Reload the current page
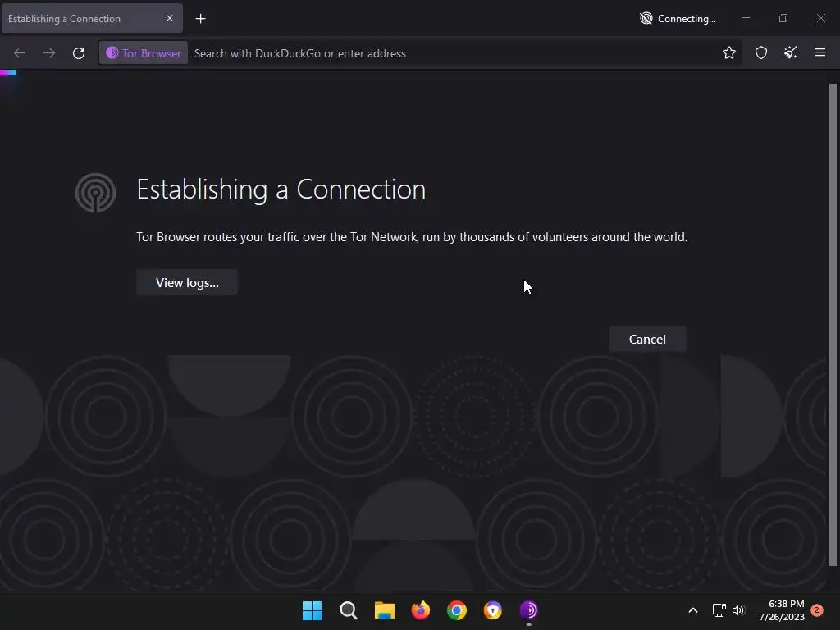Viewport: 840px width, 630px height. point(79,53)
